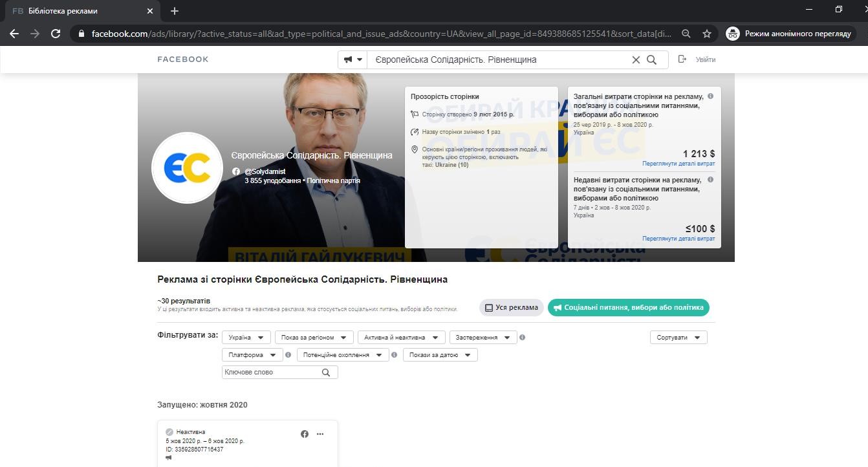Click the Facebook platform icon on ad card
Screen dimensions: 868x467
305,434
